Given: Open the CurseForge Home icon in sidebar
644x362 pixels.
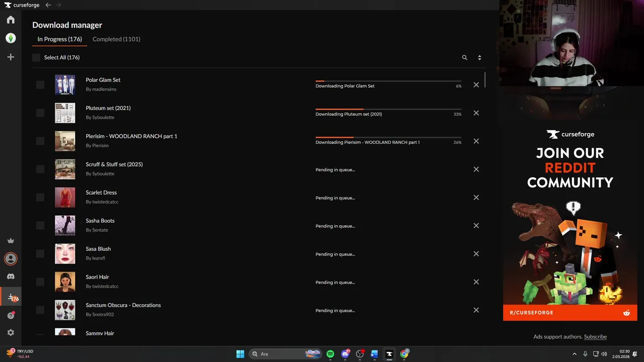Looking at the screenshot, I should pyautogui.click(x=11, y=20).
